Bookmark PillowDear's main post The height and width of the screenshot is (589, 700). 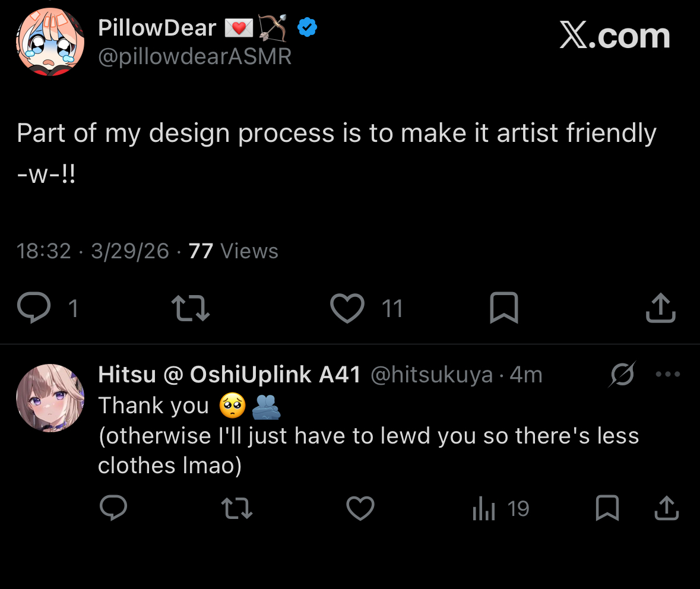click(x=503, y=309)
